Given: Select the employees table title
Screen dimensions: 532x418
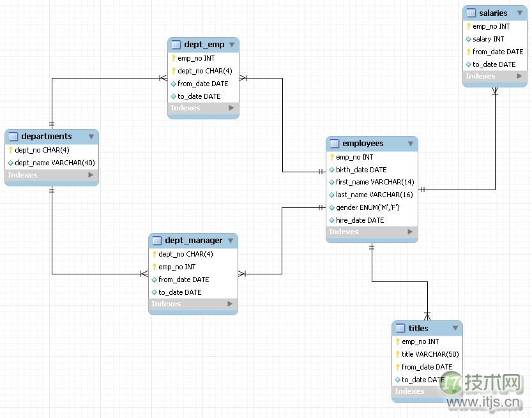Looking at the screenshot, I should 363,144.
